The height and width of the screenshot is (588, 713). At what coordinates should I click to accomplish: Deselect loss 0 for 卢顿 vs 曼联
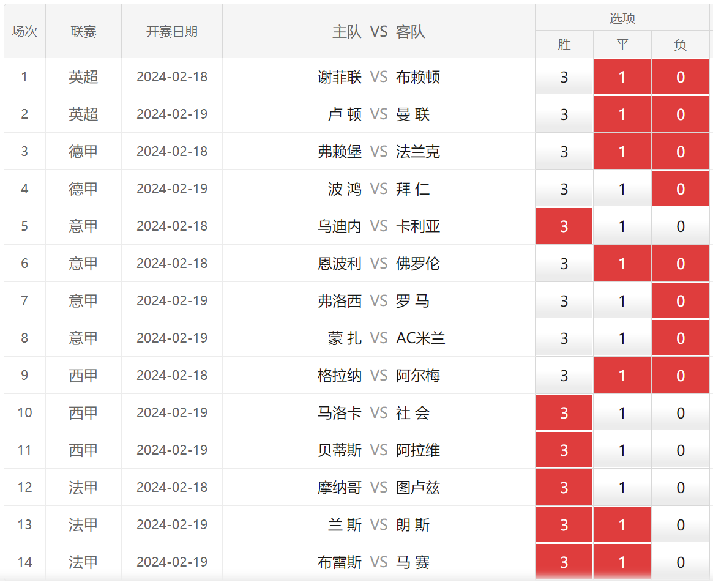(x=681, y=114)
